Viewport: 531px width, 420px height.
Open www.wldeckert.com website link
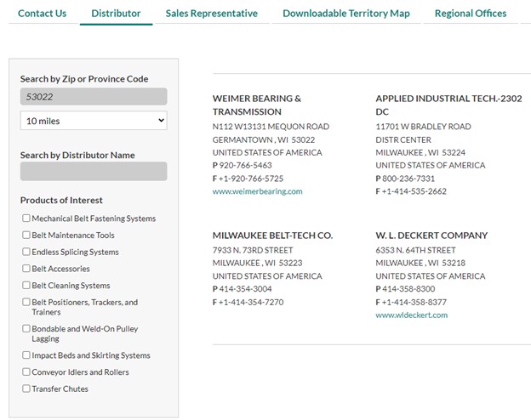pyautogui.click(x=412, y=315)
